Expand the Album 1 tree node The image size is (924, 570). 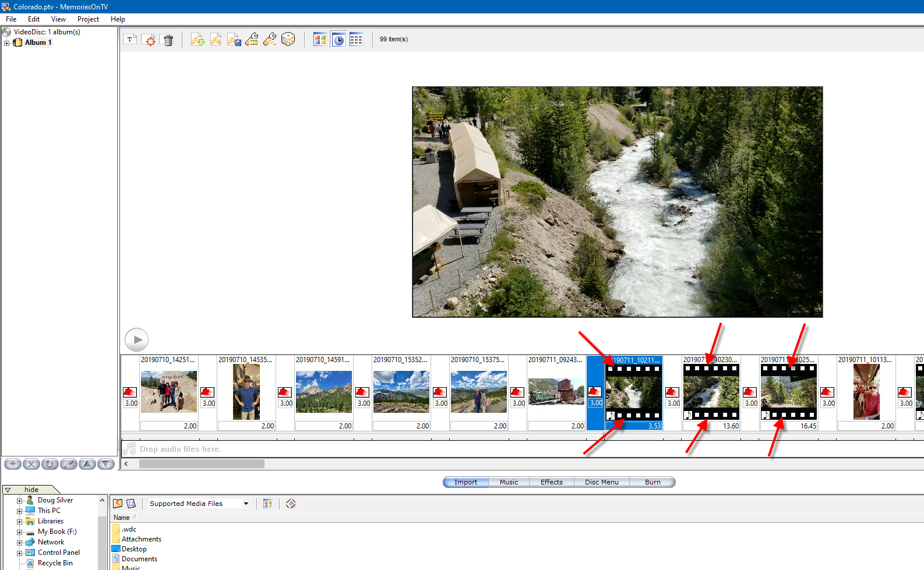point(6,43)
